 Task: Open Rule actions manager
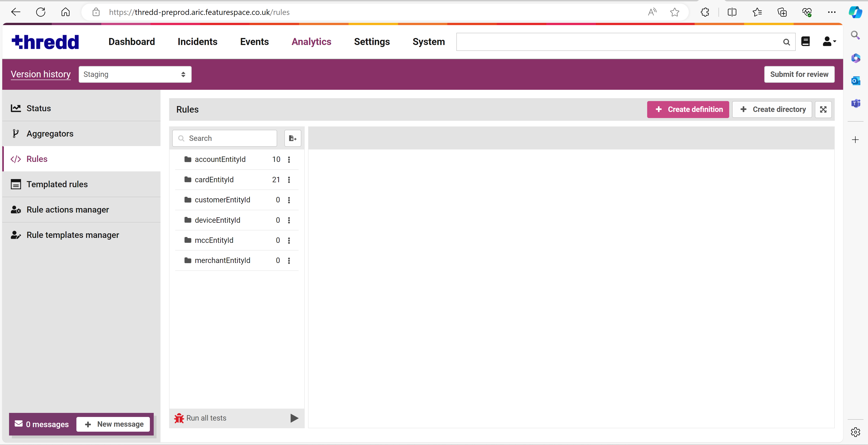[82, 209]
